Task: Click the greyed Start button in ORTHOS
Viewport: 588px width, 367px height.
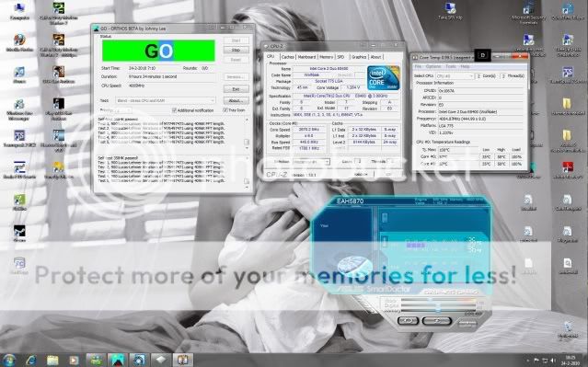Action: click(236, 40)
